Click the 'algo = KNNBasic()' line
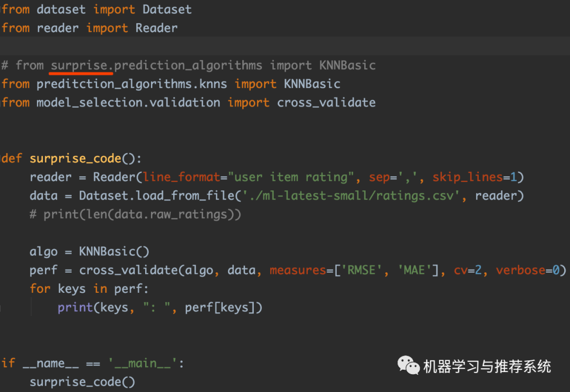570x392 pixels. 89,252
